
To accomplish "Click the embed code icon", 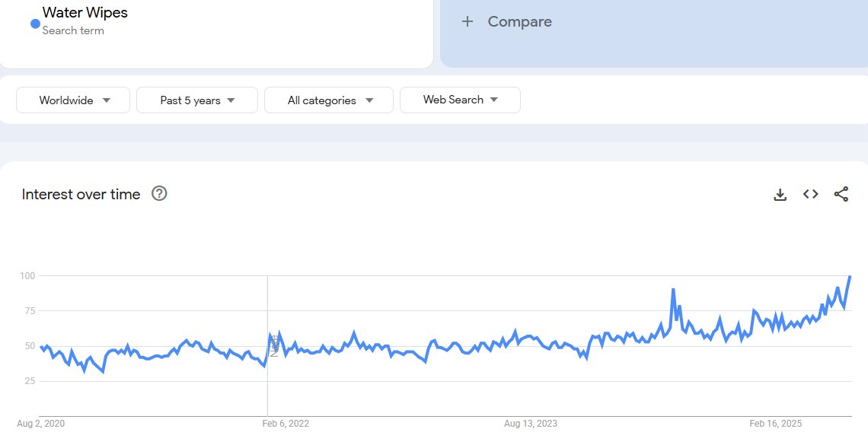I will click(x=810, y=195).
